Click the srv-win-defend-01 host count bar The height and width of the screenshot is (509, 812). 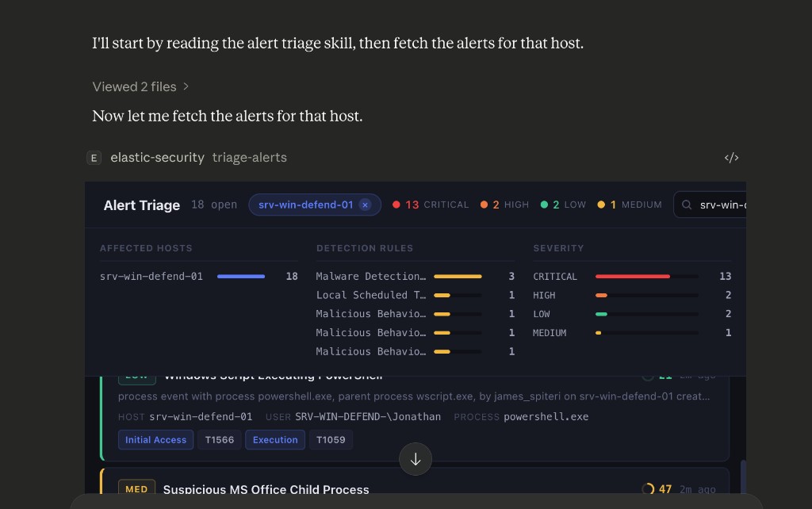tap(240, 276)
